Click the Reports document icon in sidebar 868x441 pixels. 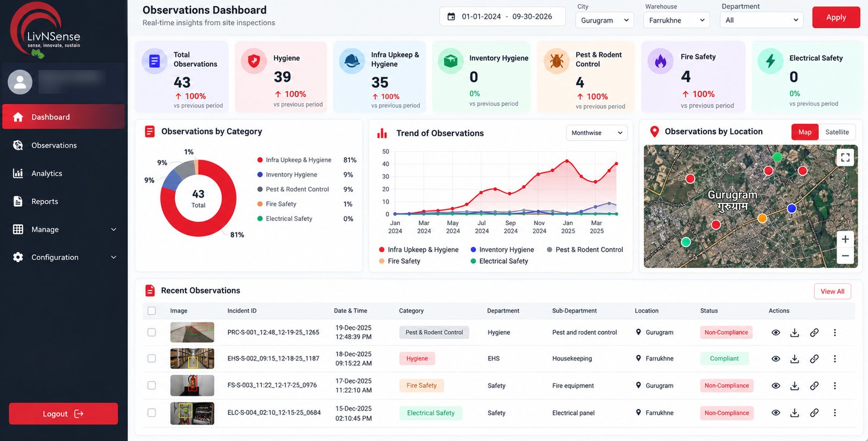tap(18, 201)
